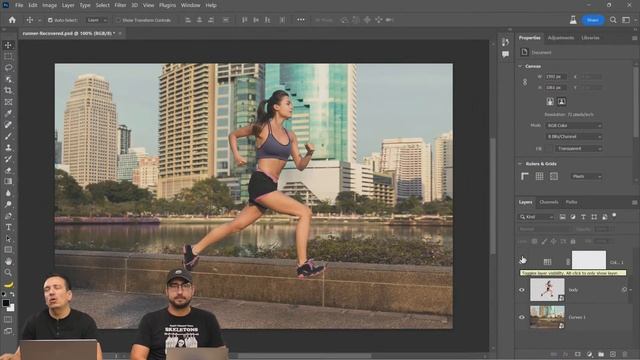Switch to the Channels tab

[549, 202]
